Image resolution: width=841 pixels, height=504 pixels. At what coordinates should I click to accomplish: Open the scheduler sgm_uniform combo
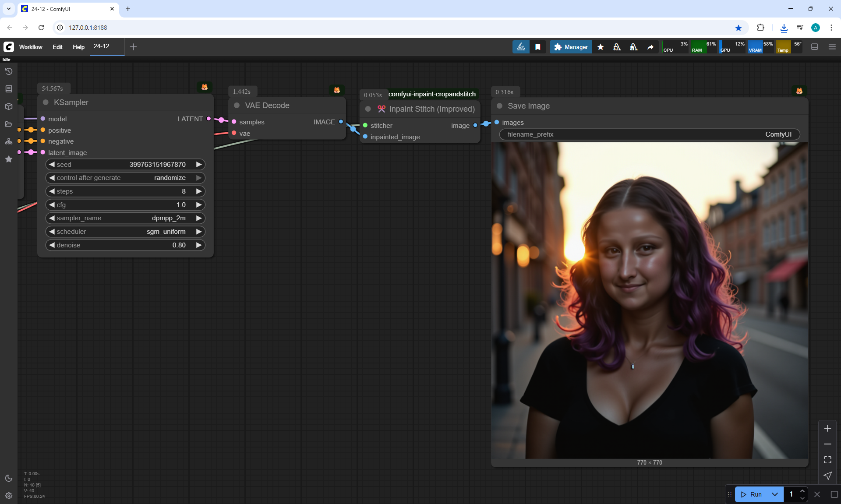point(125,232)
